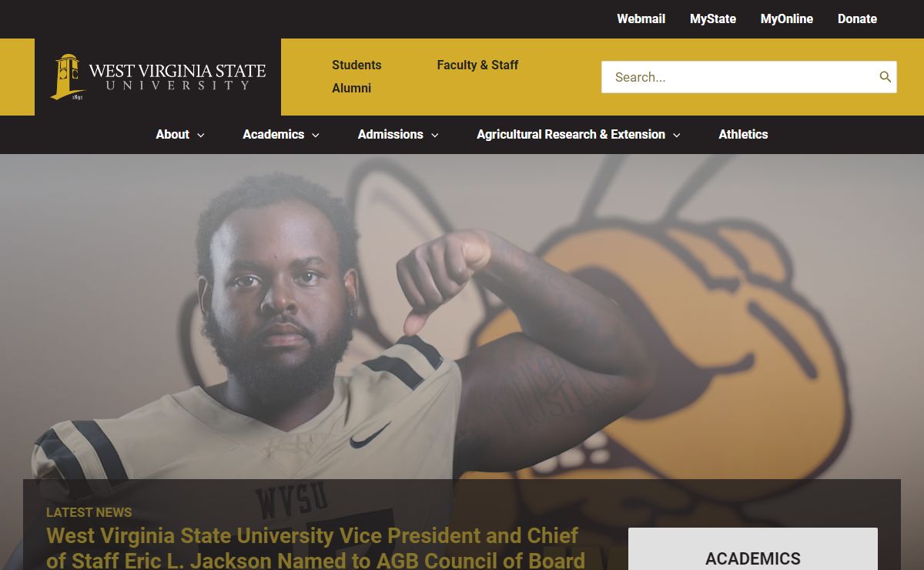Image resolution: width=924 pixels, height=570 pixels.
Task: Open the Students audience link
Action: click(x=357, y=65)
